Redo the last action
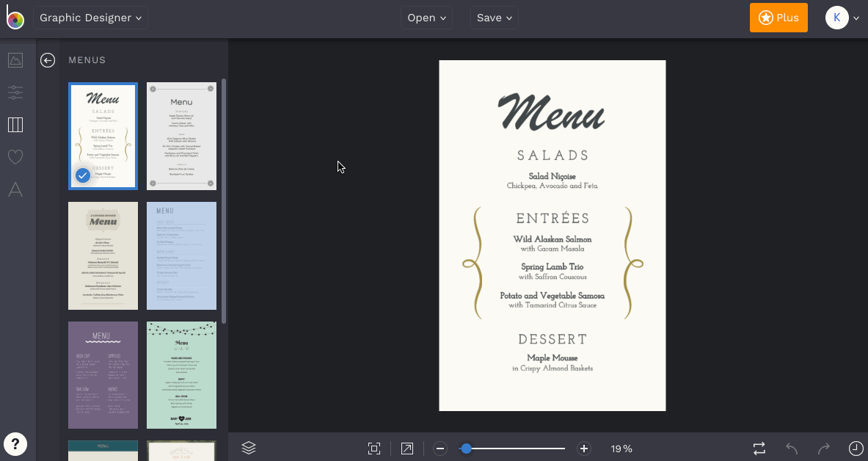868x461 pixels. click(x=824, y=449)
